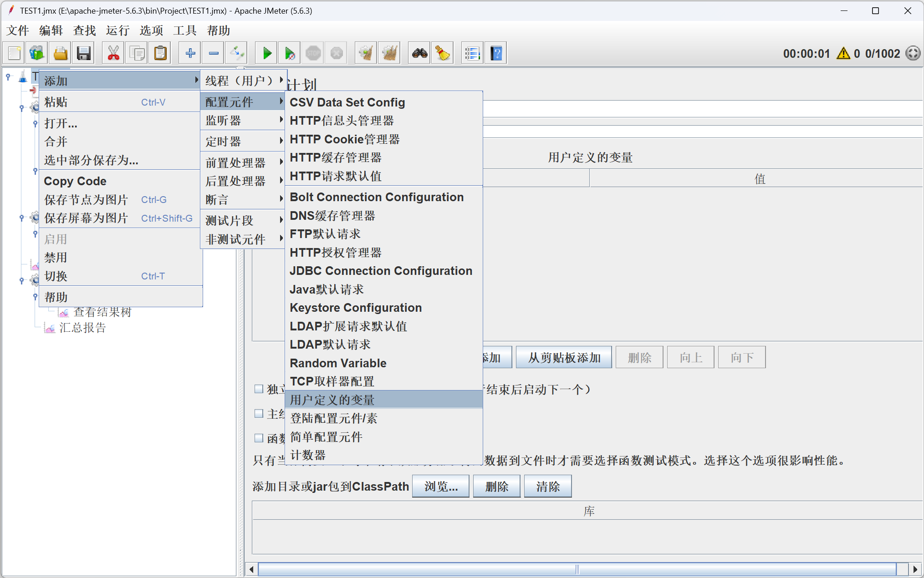Click the Reset Search broom icon
924x578 pixels.
point(443,53)
